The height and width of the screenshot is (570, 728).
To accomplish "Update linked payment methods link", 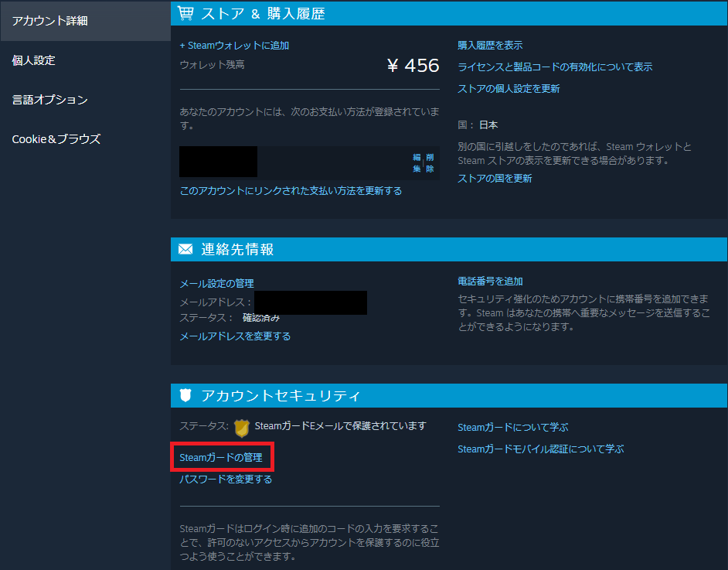I will pos(291,191).
